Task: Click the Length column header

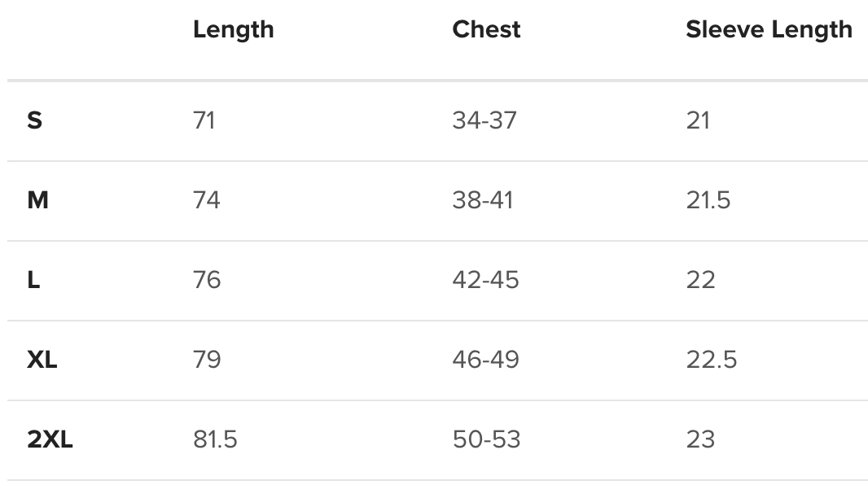Action: click(x=234, y=30)
